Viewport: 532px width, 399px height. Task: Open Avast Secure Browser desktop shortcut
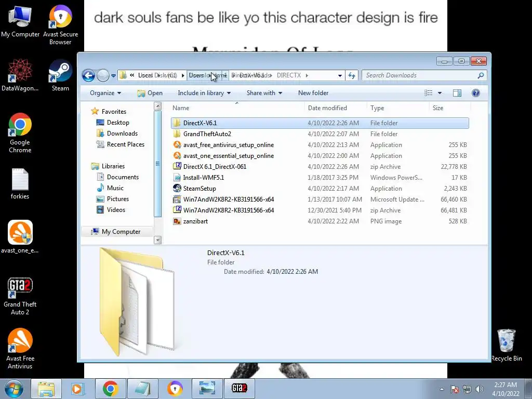click(60, 25)
